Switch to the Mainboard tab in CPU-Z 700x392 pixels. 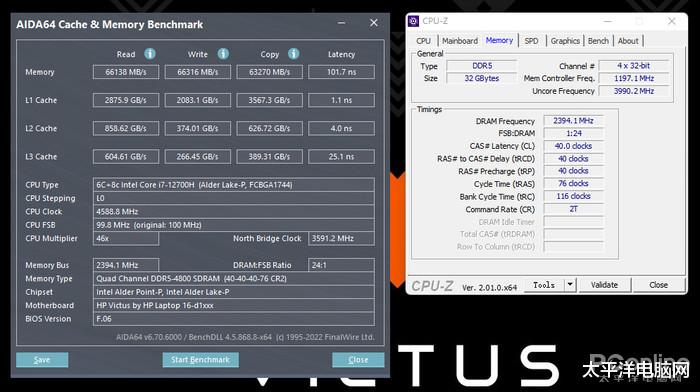[460, 41]
